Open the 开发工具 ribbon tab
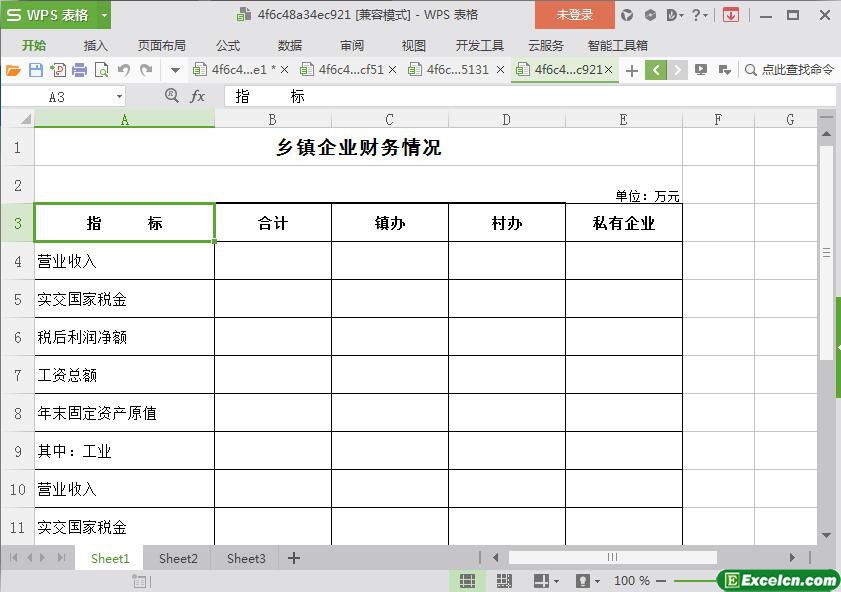 (x=479, y=46)
